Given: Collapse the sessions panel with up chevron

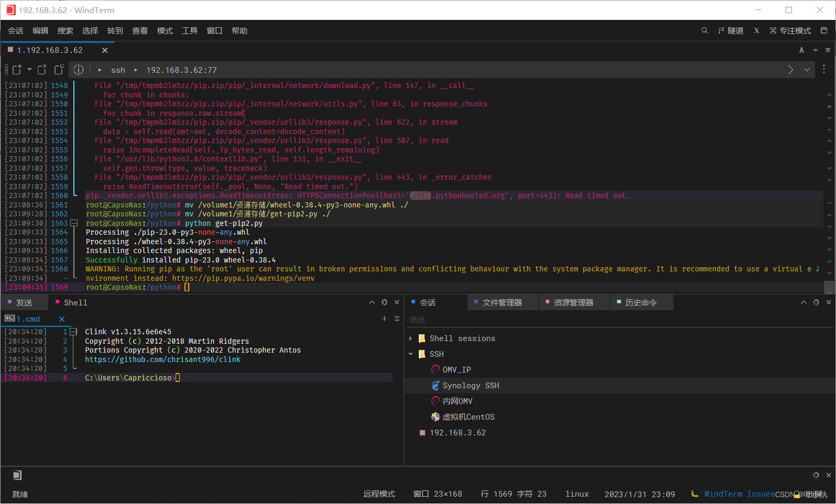Looking at the screenshot, I should (x=804, y=302).
